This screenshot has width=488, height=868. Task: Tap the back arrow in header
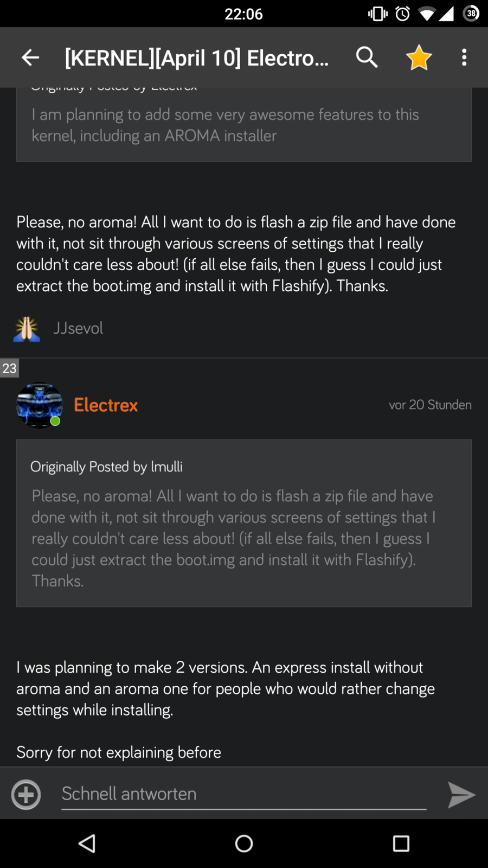click(x=30, y=58)
